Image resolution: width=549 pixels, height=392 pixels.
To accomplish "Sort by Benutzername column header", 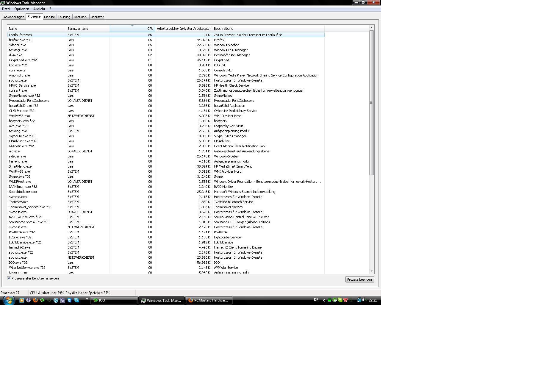I will point(88,29).
